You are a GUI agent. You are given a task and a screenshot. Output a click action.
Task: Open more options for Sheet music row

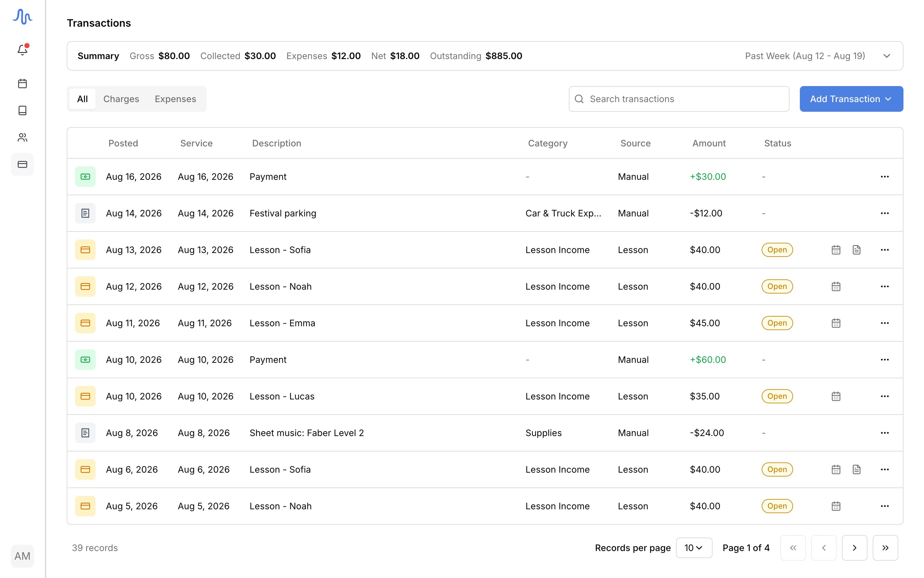pyautogui.click(x=885, y=433)
